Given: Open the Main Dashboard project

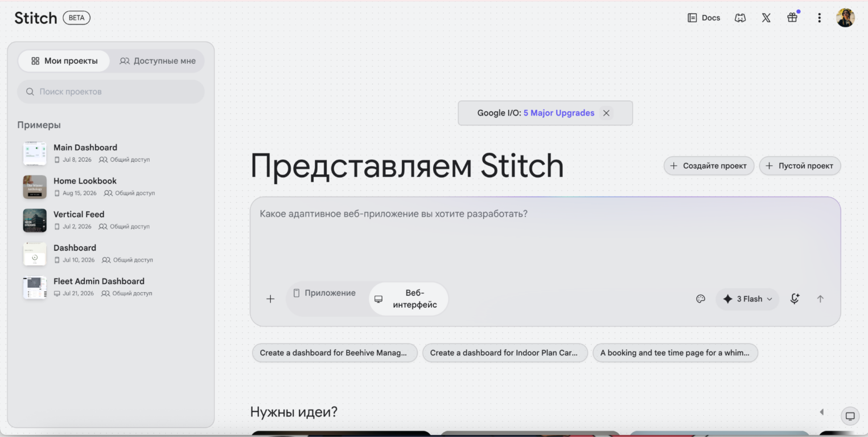Looking at the screenshot, I should click(x=111, y=153).
